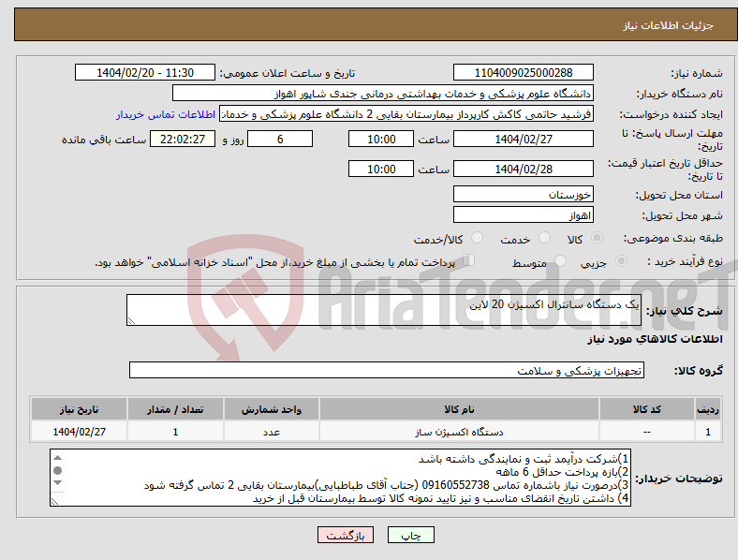Click the buyer notes textarea resize handle
Image resolution: width=738 pixels, height=560 pixels.
click(x=54, y=501)
